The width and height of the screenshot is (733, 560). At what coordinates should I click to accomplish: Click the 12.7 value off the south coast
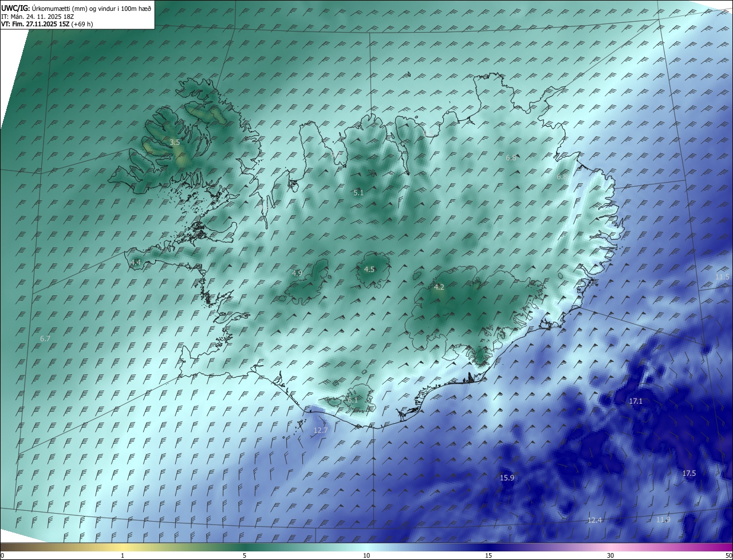(x=321, y=430)
